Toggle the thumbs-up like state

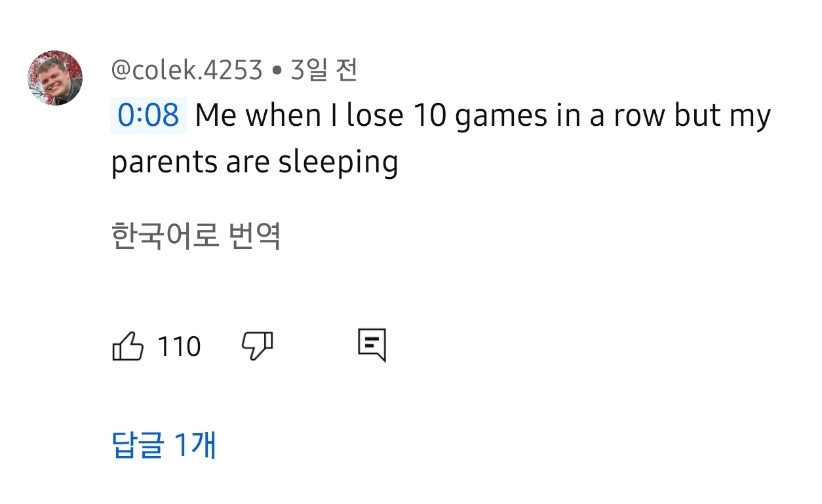128,346
